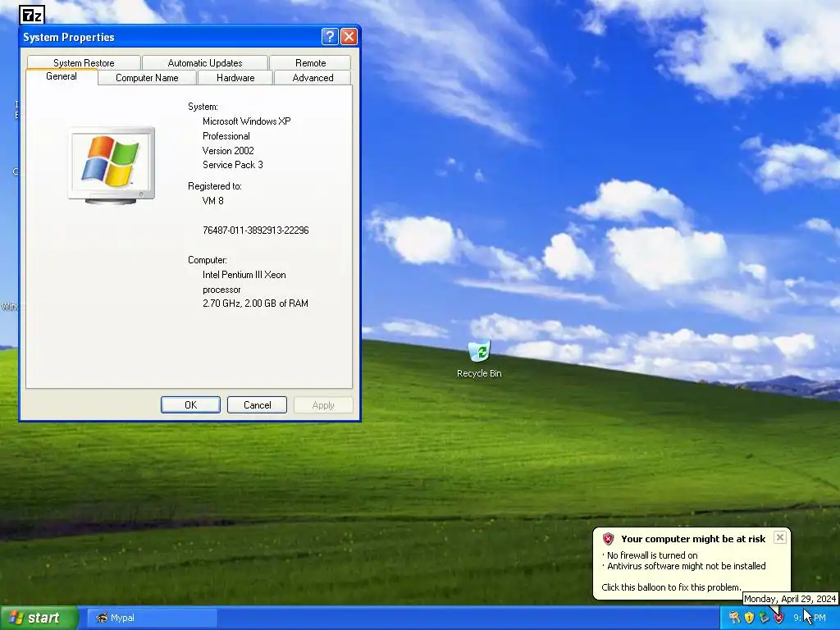
Task: Switch to the Computer Name tab
Action: pyautogui.click(x=147, y=78)
